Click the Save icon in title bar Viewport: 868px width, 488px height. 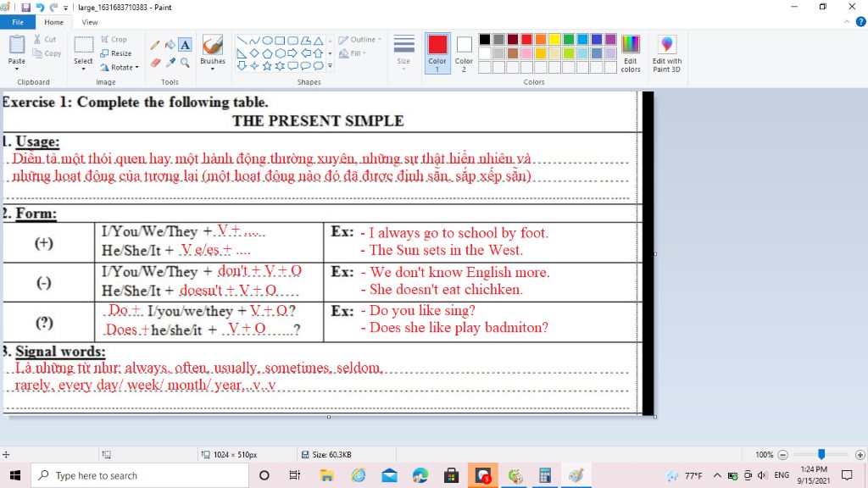[x=25, y=7]
